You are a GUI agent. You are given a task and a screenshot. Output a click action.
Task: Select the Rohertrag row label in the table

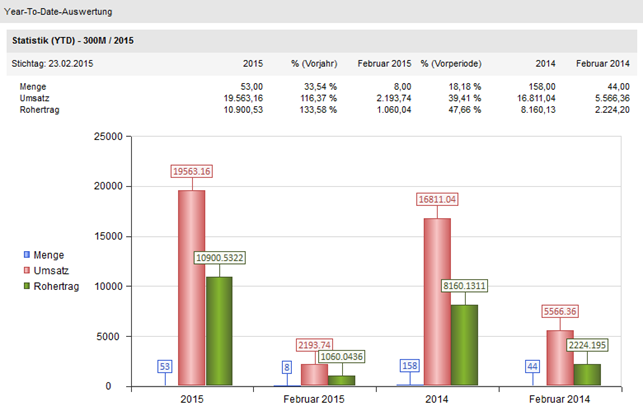[40, 109]
